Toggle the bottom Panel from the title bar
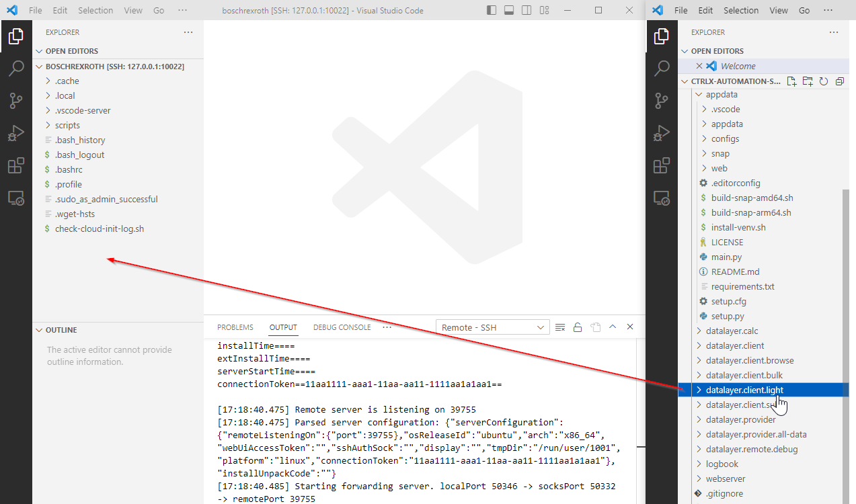This screenshot has height=504, width=856. 509,10
